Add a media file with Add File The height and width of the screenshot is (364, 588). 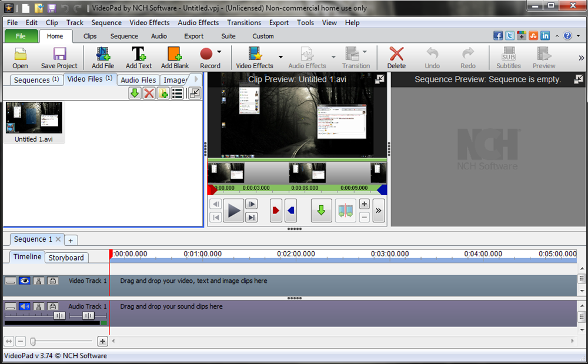coord(103,58)
